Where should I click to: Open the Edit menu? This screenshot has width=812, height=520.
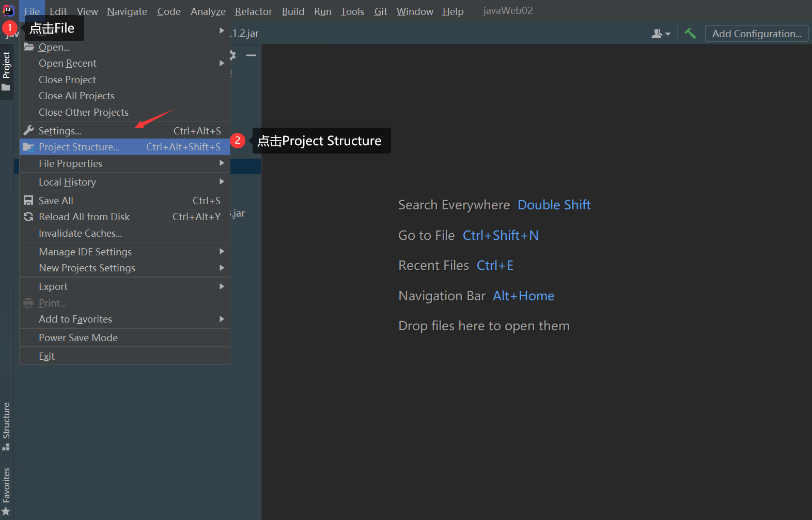pyautogui.click(x=58, y=11)
